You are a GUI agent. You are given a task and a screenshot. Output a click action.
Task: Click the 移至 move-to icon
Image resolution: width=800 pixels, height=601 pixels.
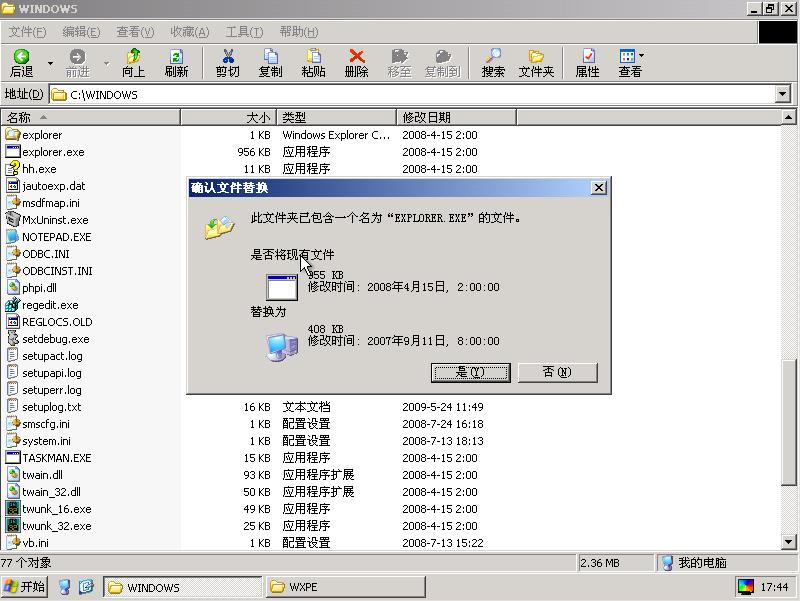(x=399, y=56)
